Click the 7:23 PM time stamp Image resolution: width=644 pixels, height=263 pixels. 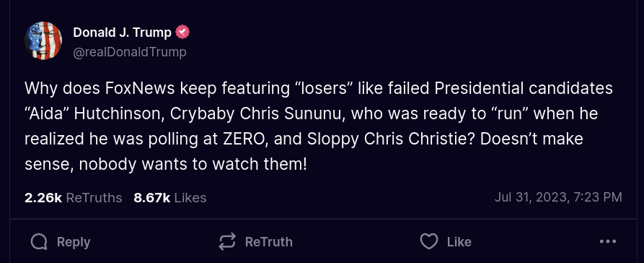pyautogui.click(x=596, y=197)
